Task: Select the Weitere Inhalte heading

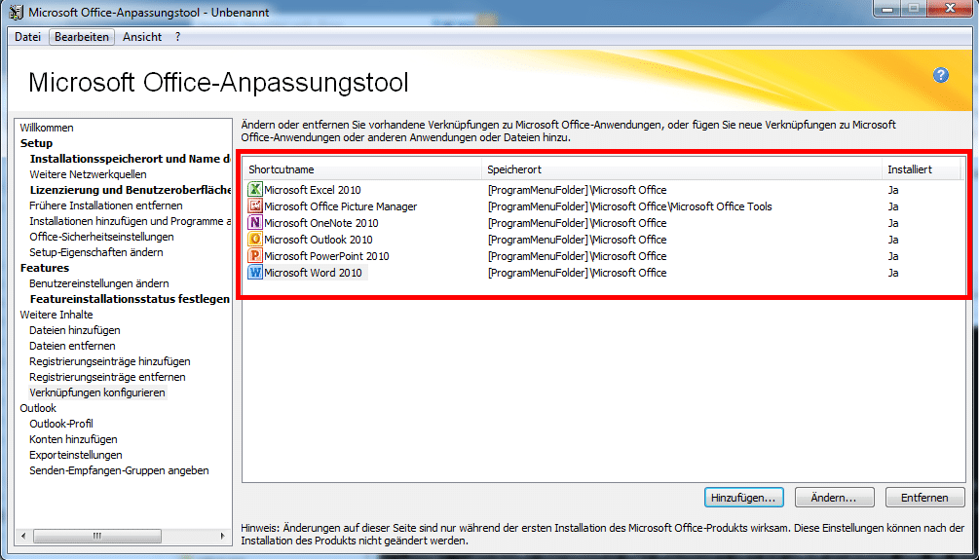Action: (x=56, y=315)
